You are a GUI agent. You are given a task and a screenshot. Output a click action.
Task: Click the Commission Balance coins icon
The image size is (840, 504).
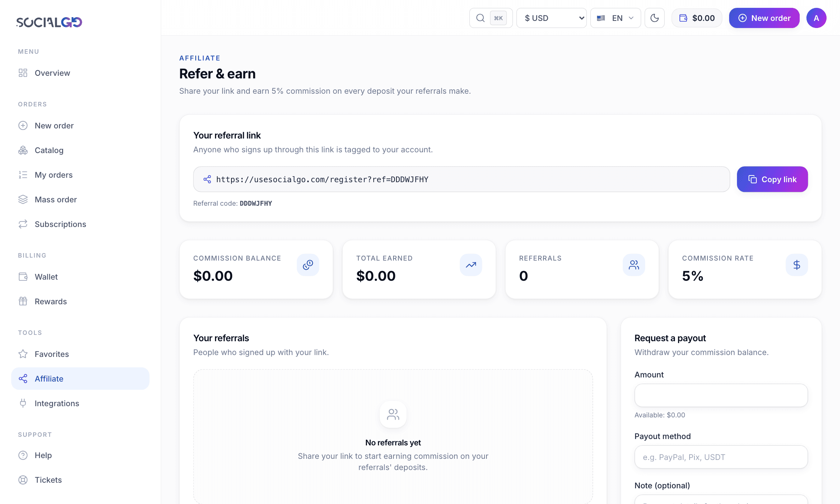(308, 265)
